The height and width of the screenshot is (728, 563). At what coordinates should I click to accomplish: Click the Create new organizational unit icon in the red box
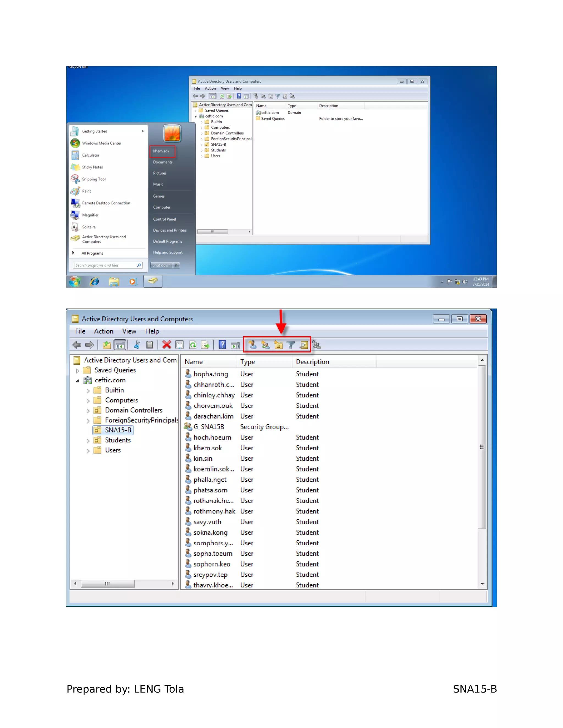point(278,345)
